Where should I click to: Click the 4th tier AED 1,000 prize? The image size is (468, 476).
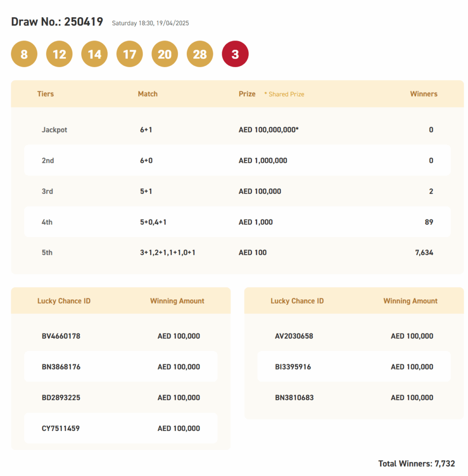(256, 222)
